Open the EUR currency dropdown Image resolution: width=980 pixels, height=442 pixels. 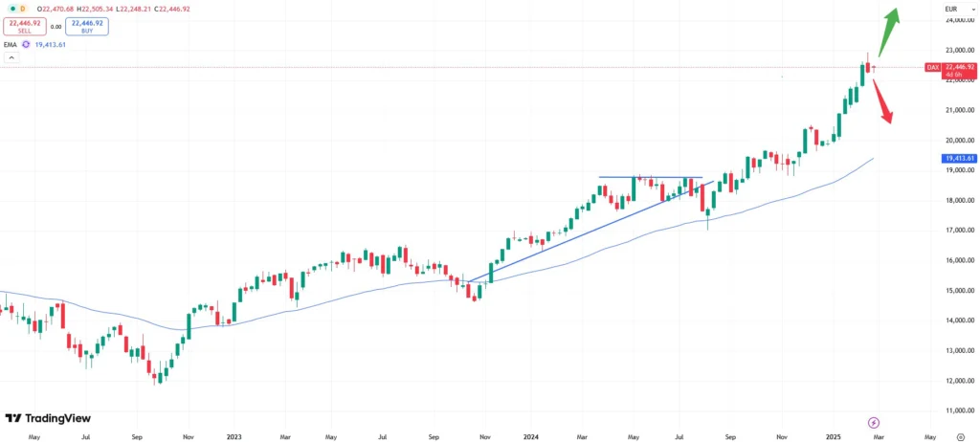click(951, 9)
